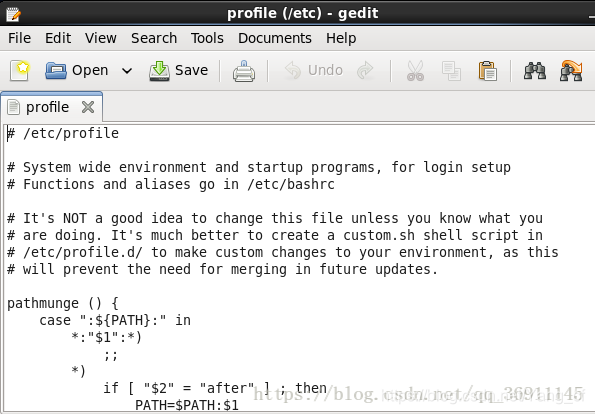Select the profile document tab
Viewport: 595px width, 414px height.
point(47,107)
